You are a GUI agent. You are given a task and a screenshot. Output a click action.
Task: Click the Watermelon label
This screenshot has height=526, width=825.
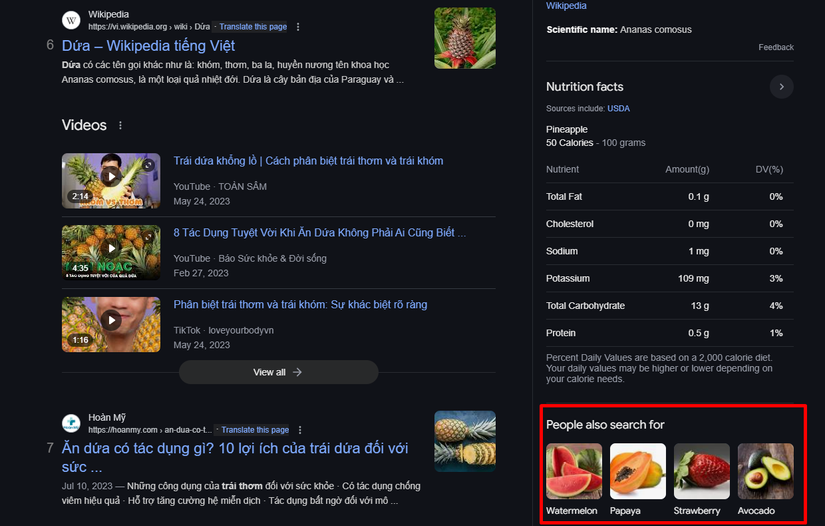coord(572,511)
